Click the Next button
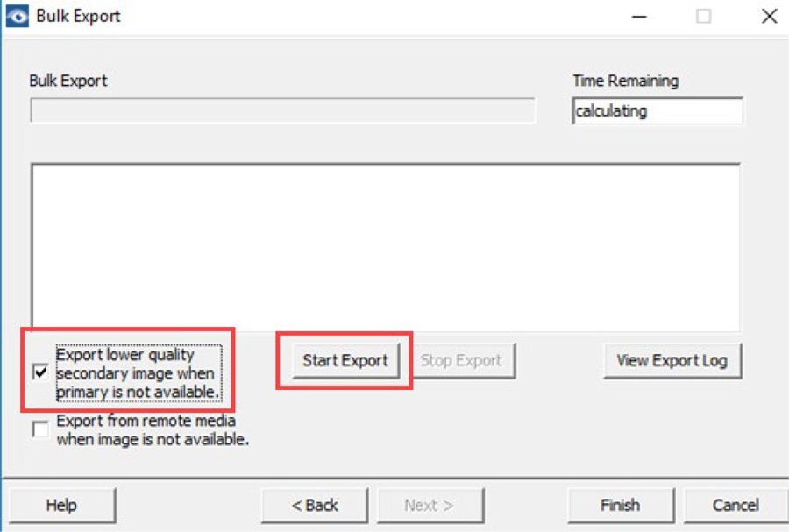 [430, 505]
